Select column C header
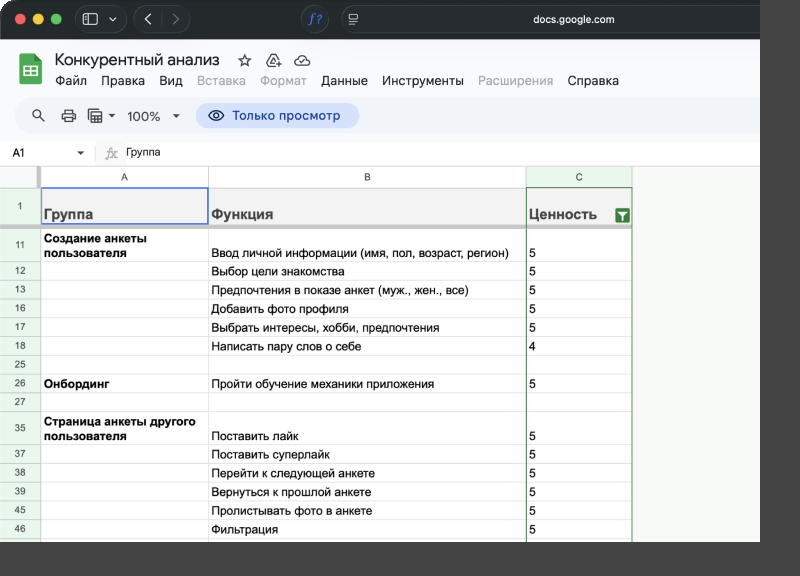 coord(579,177)
